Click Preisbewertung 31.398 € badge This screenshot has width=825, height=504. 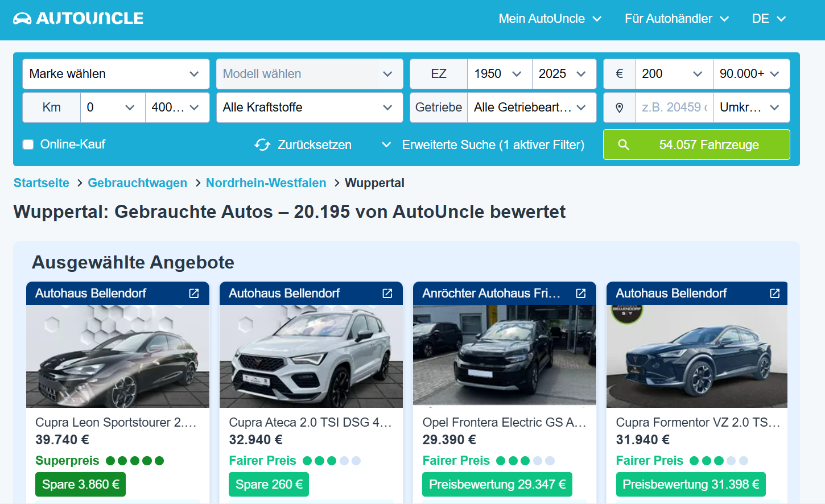691,485
